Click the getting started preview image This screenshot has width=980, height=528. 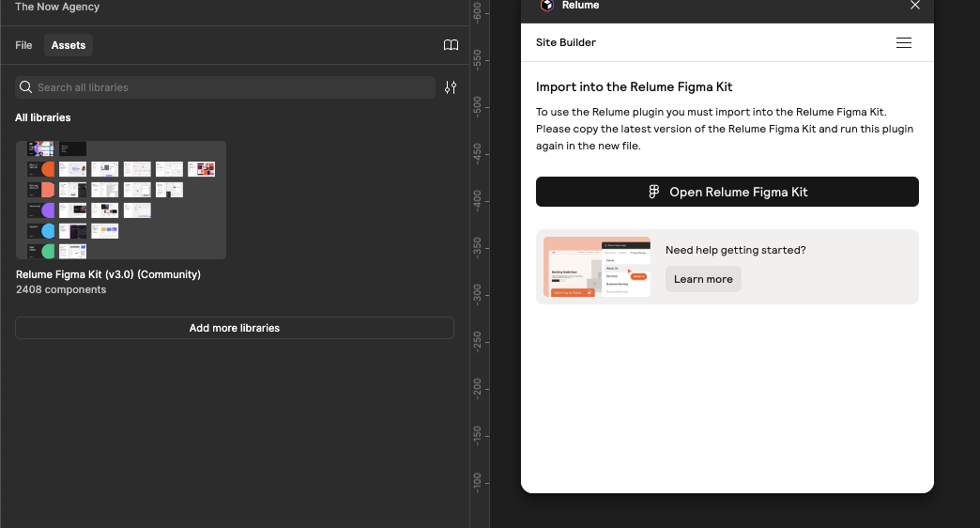(597, 267)
